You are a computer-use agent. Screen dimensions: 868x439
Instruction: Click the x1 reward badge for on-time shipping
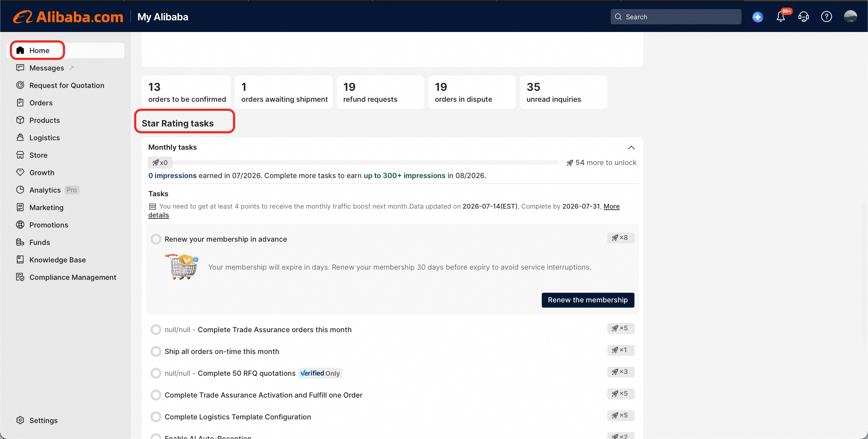point(620,350)
